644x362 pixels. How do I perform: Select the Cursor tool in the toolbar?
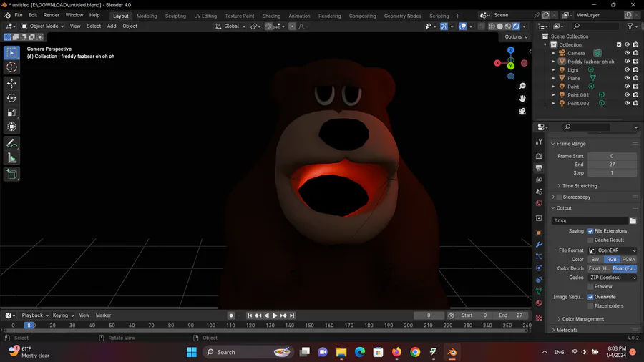11,67
